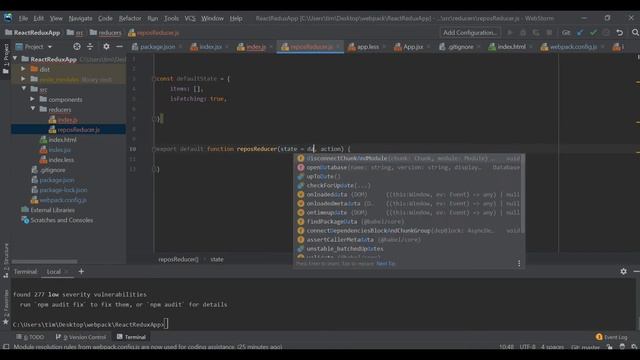Open Project panel settings gear
The image size is (640, 360).
tap(106, 47)
